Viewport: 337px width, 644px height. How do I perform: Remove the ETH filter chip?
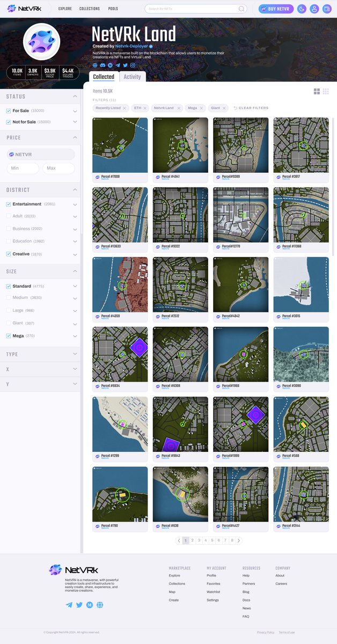(145, 108)
